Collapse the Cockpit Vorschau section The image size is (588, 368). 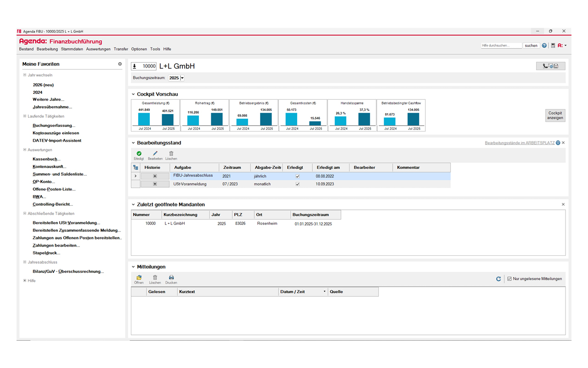coord(133,94)
